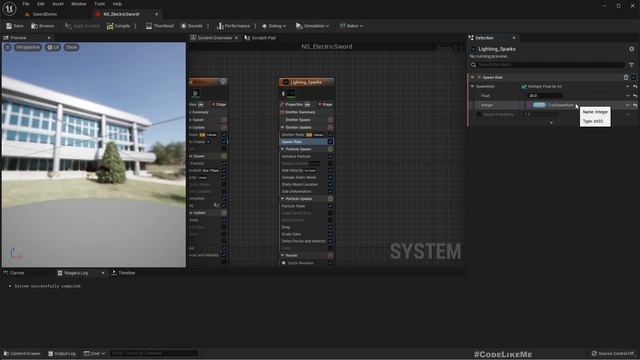Open the File menu
Viewport: 640px width, 360px height.
(x=26, y=4)
